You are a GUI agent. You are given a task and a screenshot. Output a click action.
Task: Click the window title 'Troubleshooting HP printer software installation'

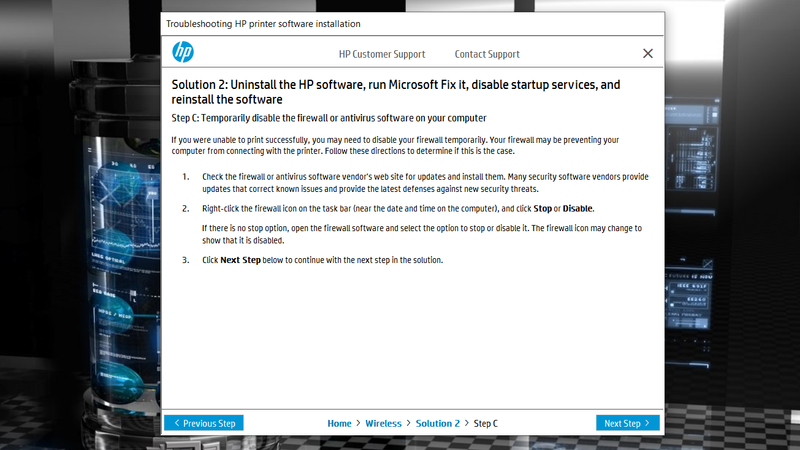[263, 24]
